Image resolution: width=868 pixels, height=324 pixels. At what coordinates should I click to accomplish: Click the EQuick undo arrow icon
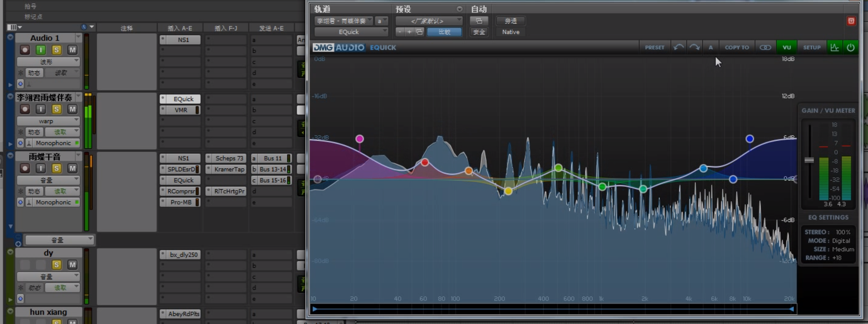(x=678, y=47)
